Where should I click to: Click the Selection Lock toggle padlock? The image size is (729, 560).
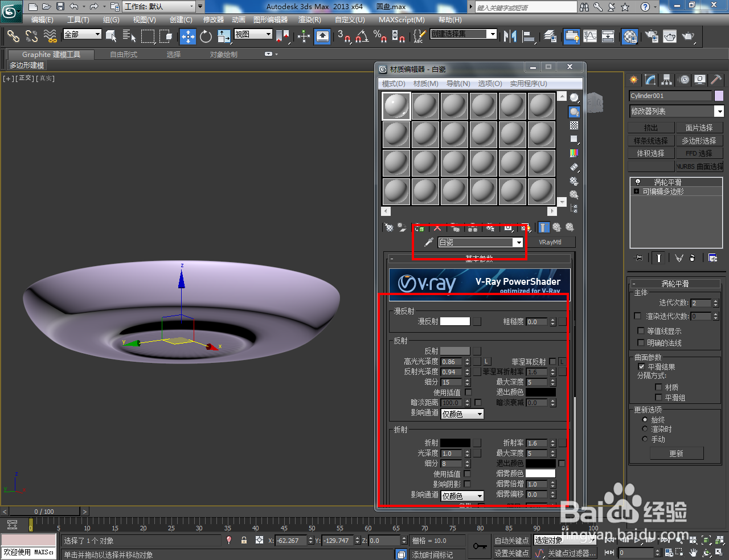(244, 540)
